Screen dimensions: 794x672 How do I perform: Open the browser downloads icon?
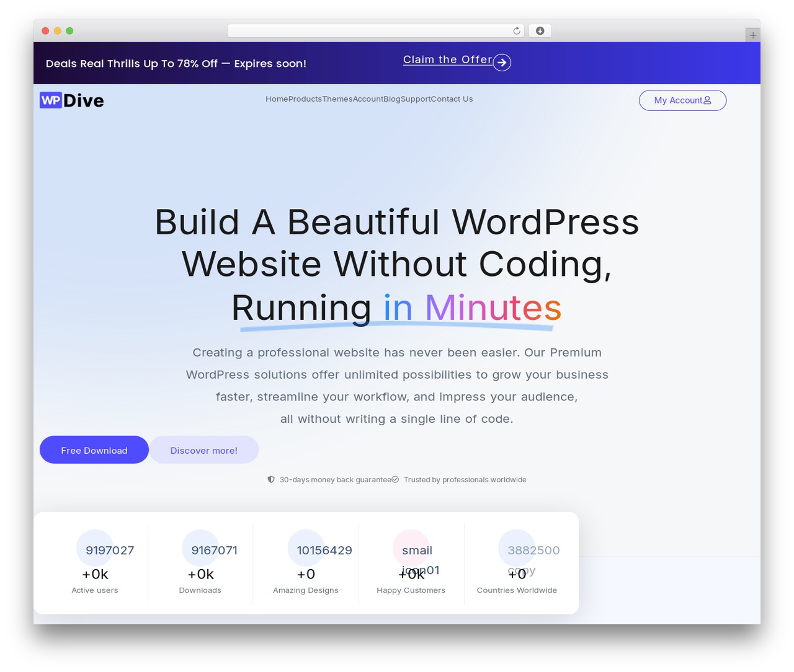pos(540,31)
